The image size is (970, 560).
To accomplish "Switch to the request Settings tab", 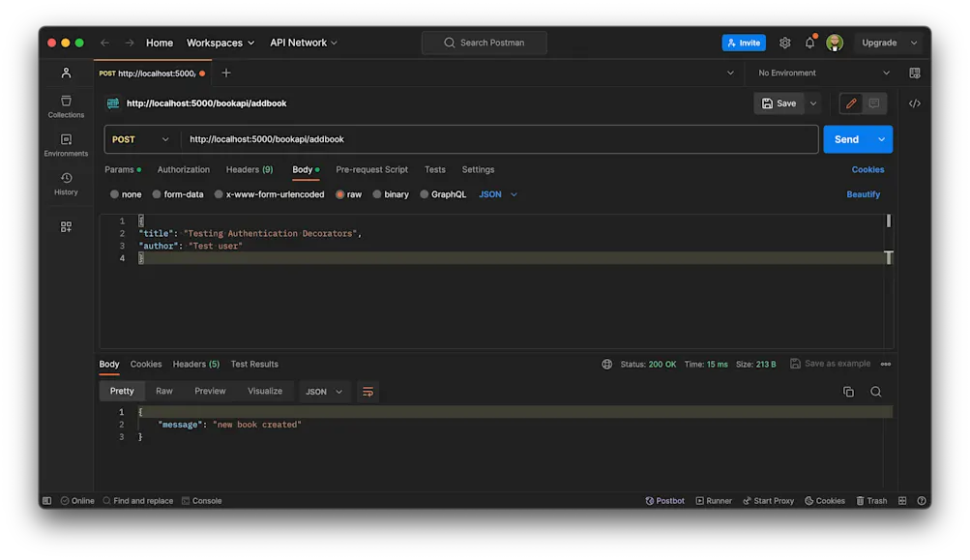I will point(478,169).
